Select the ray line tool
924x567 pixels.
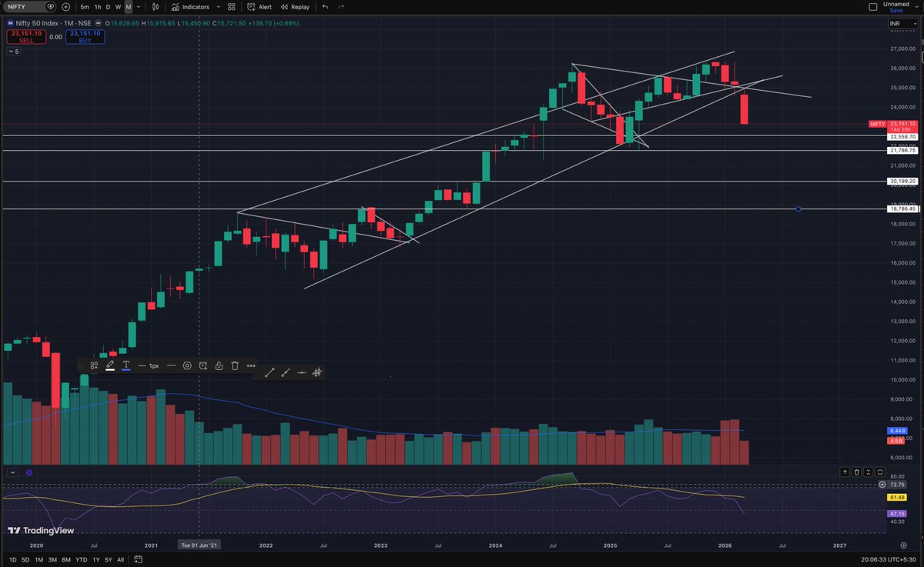(x=286, y=372)
